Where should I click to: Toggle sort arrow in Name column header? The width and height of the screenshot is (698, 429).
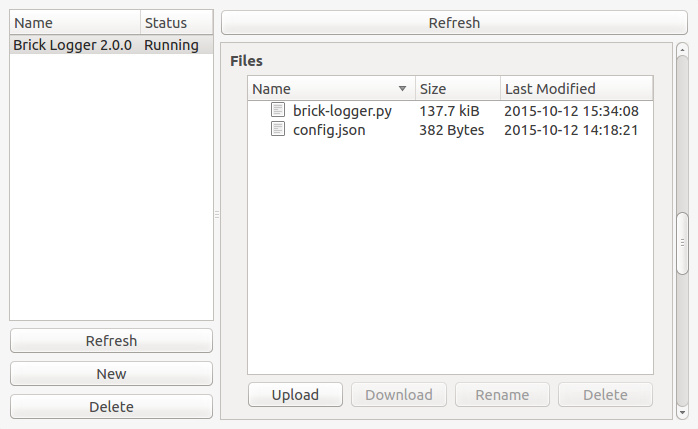402,89
